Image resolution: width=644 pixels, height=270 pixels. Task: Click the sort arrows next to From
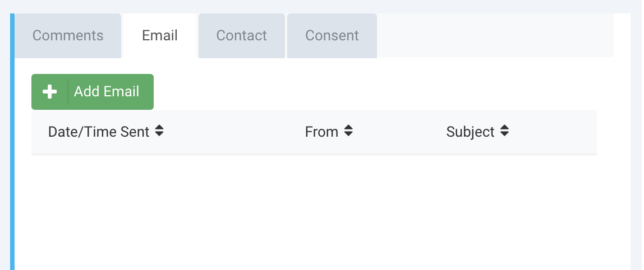[348, 131]
